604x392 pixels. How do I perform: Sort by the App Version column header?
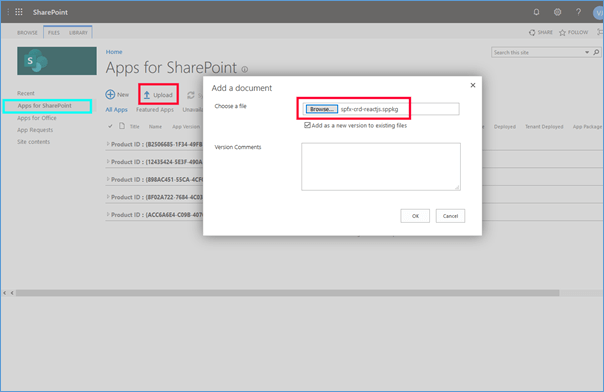186,126
